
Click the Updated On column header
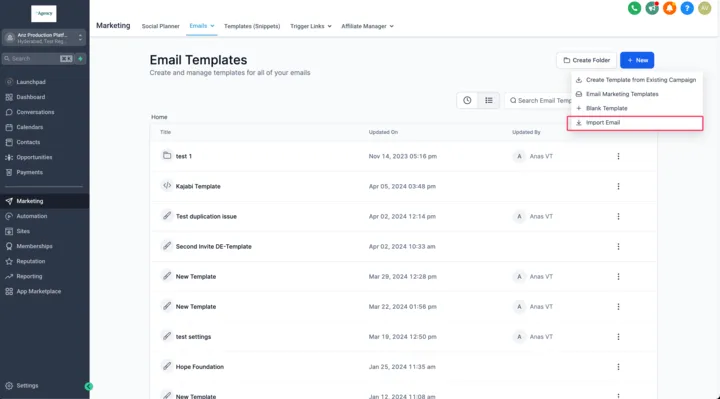click(x=383, y=132)
